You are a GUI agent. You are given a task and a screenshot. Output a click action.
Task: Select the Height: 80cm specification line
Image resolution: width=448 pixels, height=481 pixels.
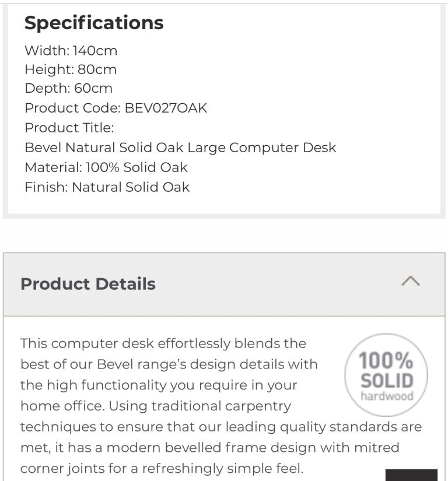71,69
